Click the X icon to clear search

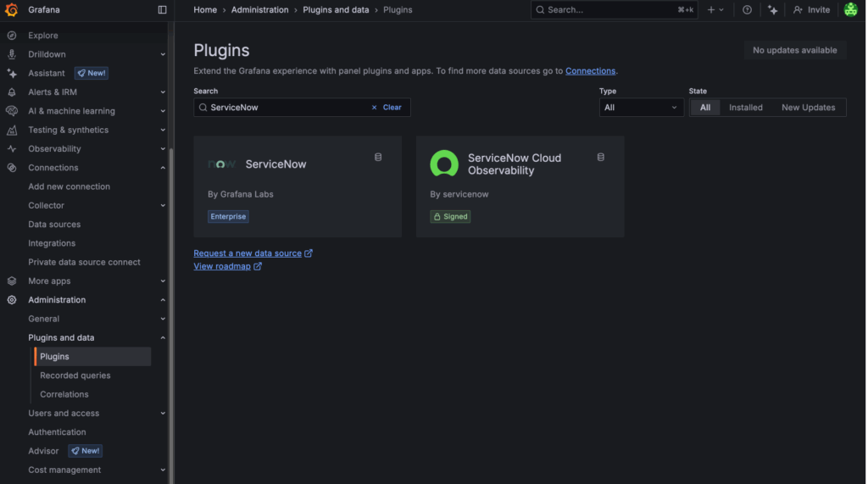pos(374,108)
